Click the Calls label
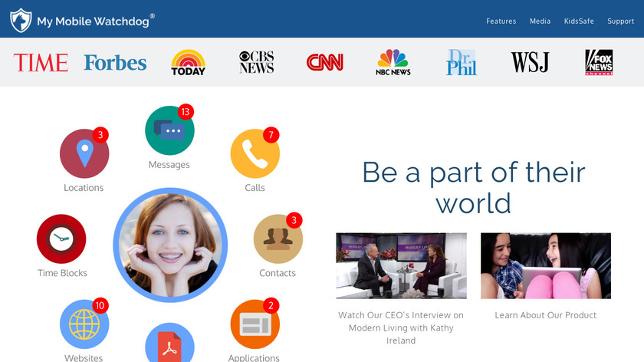Screen dimensions: 644x362 [255, 188]
